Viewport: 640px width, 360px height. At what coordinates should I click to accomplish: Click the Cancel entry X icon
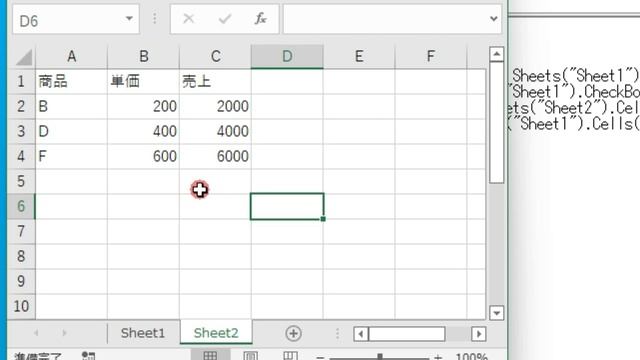point(189,18)
